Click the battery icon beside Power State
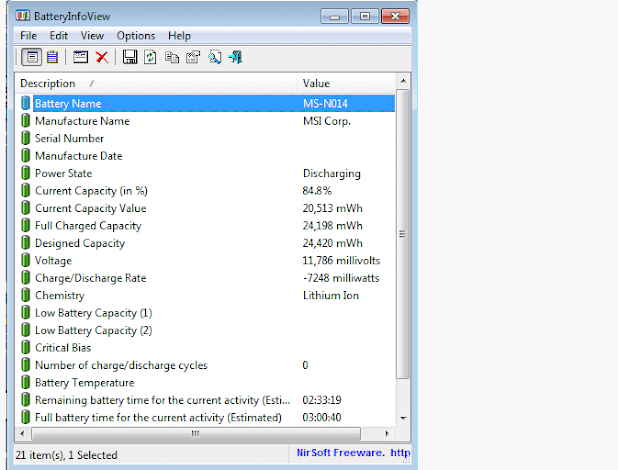Screen dimensions: 618x470 (x=25, y=173)
